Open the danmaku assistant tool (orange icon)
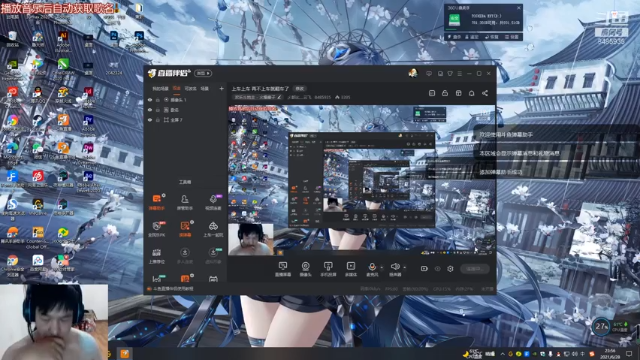The height and width of the screenshot is (360, 640). [x=157, y=202]
